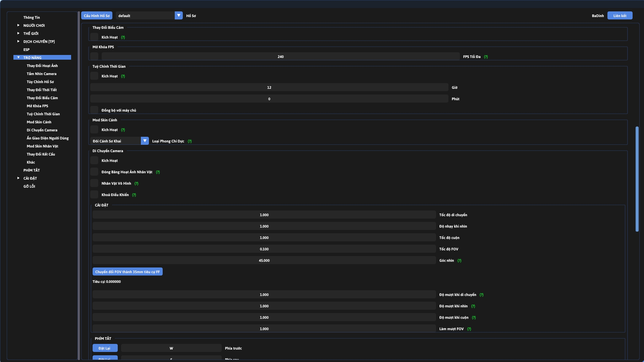Click help icon next to Góc nhìn

(x=459, y=261)
